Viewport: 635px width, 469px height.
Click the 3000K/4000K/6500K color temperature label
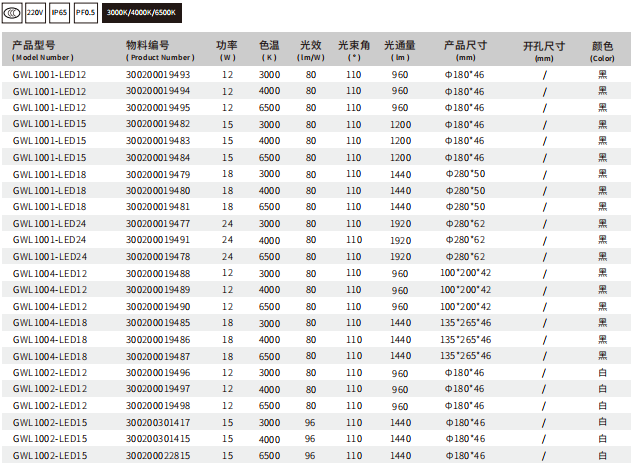(x=142, y=13)
